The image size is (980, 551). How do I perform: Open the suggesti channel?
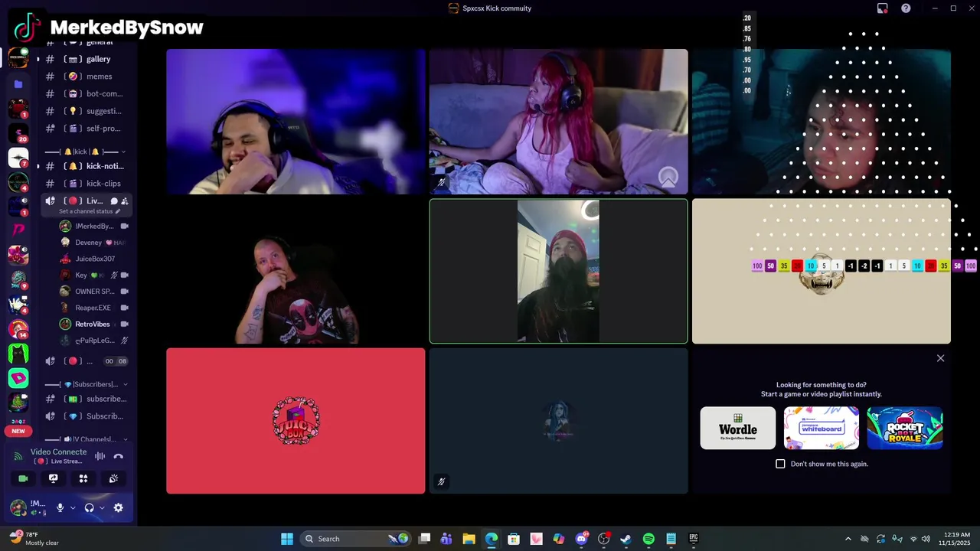pyautogui.click(x=86, y=111)
